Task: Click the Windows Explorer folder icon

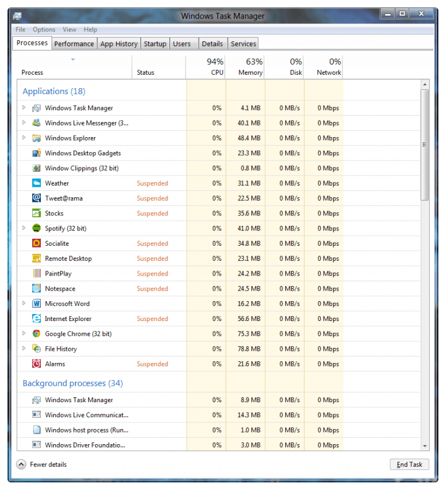Action: tap(36, 138)
